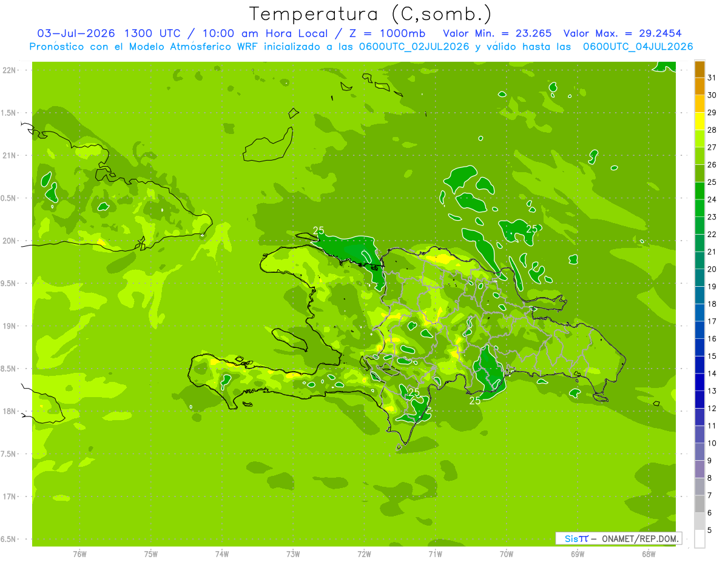The height and width of the screenshot is (562, 728).
Task: Pick the color bar swatch between 27 and 28
Action: click(x=699, y=139)
